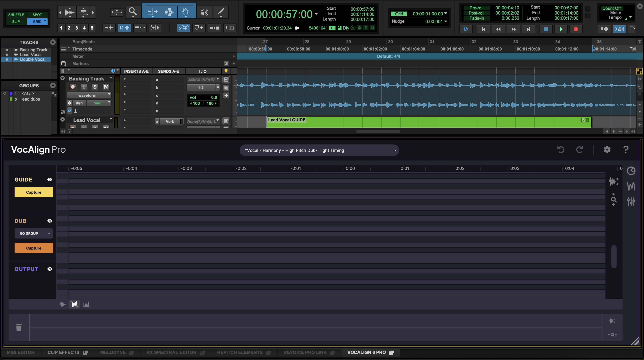Mute the Backing Track
Screen dimensions: 644x360
106,87
